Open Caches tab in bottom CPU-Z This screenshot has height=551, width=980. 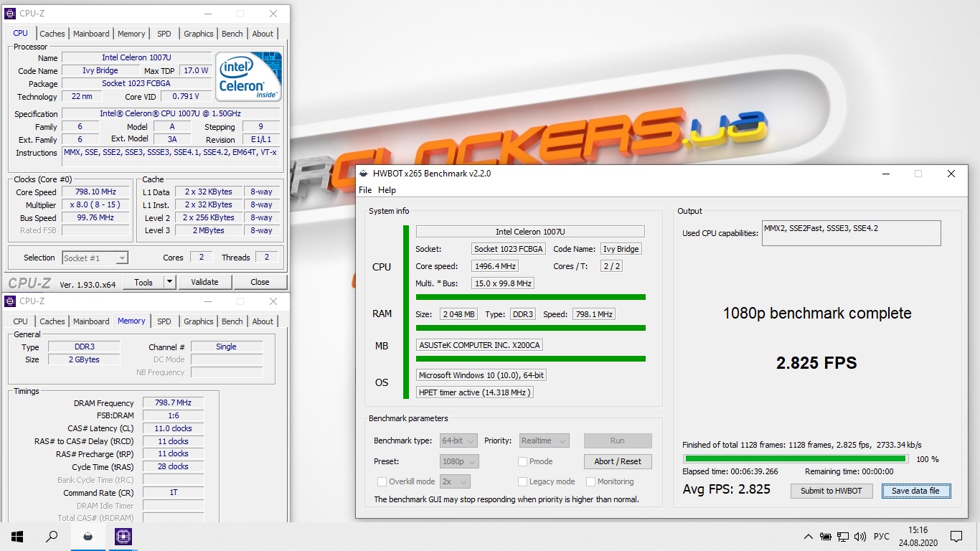[52, 321]
